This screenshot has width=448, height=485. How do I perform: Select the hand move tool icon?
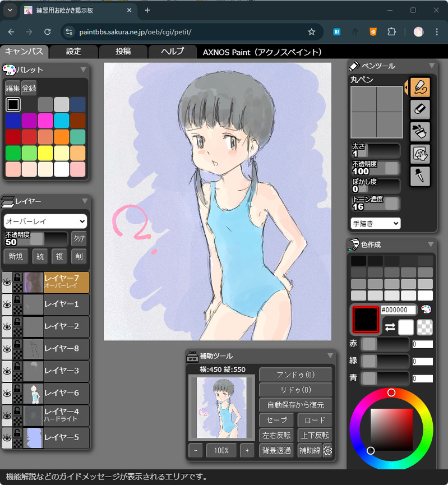point(420,154)
